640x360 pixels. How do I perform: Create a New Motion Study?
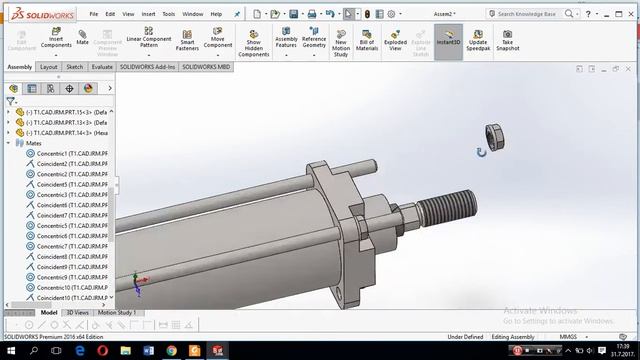point(341,43)
